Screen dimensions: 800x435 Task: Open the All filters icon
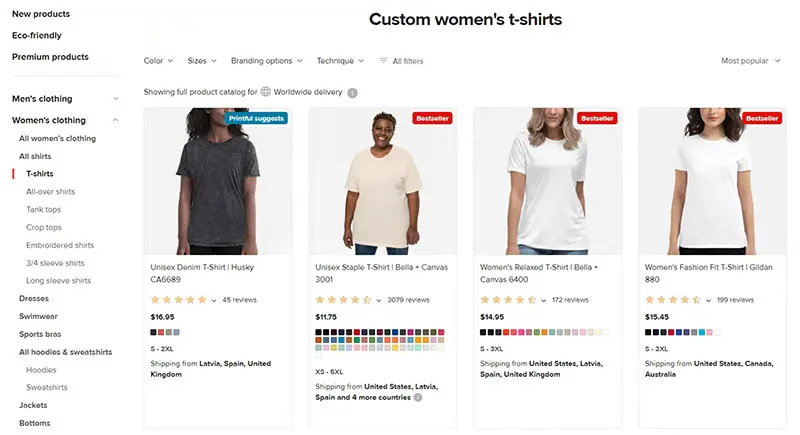coord(383,61)
